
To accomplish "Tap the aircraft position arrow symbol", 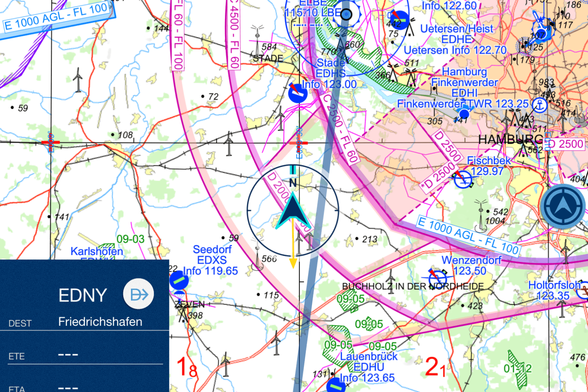I will point(293,211).
